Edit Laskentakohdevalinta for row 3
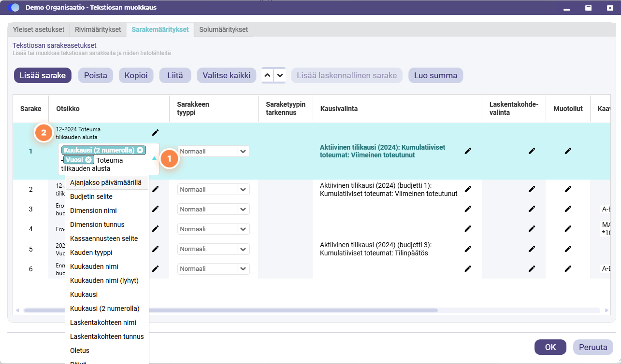 pos(532,209)
